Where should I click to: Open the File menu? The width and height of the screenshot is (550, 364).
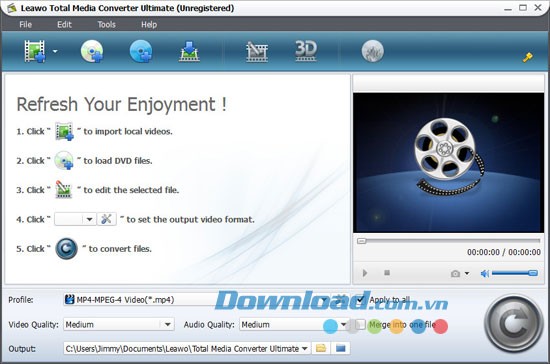pos(26,25)
